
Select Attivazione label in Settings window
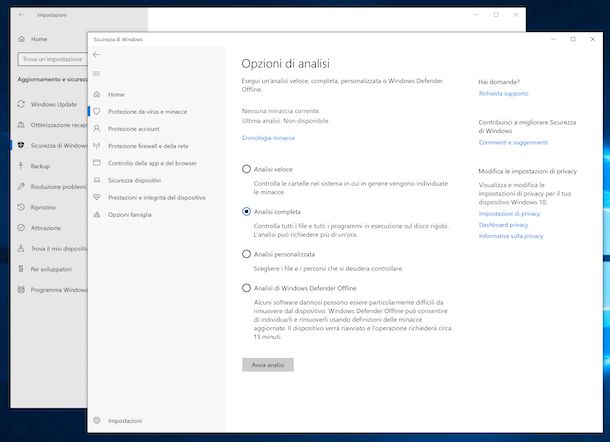click(46, 228)
